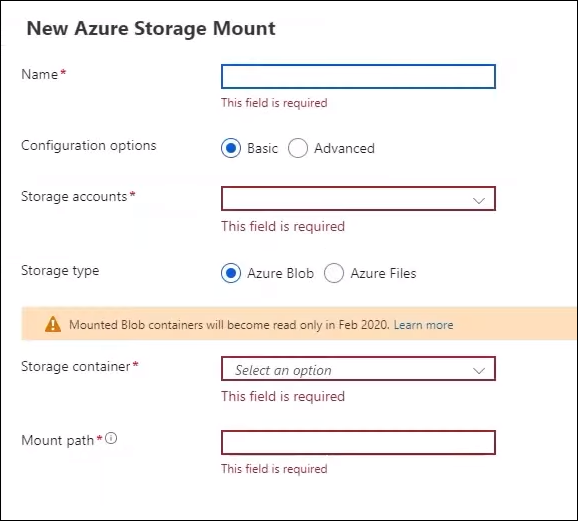The width and height of the screenshot is (578, 521).
Task: Choose Azure Files storage type
Action: pos(334,273)
